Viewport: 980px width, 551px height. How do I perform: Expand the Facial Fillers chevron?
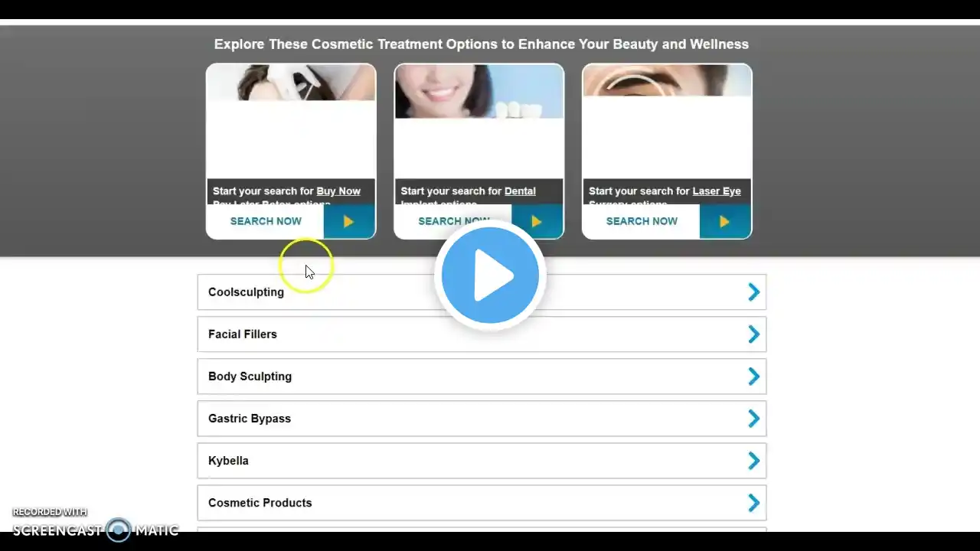point(754,334)
